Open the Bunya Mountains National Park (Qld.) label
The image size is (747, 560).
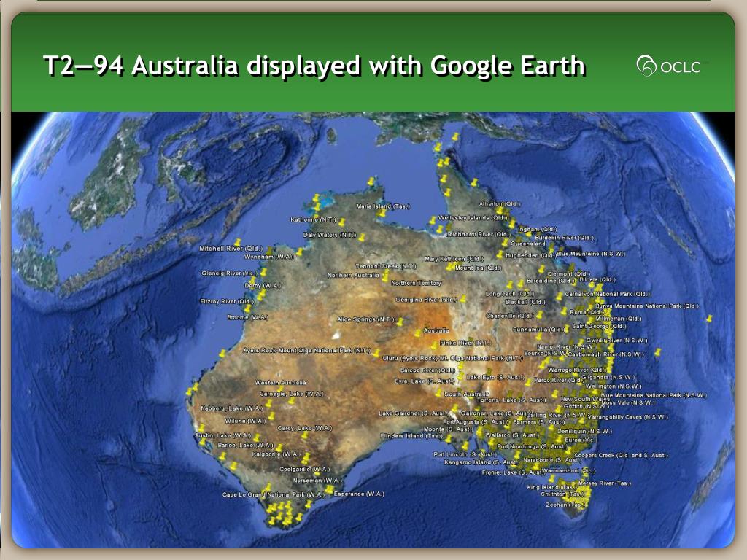647,306
